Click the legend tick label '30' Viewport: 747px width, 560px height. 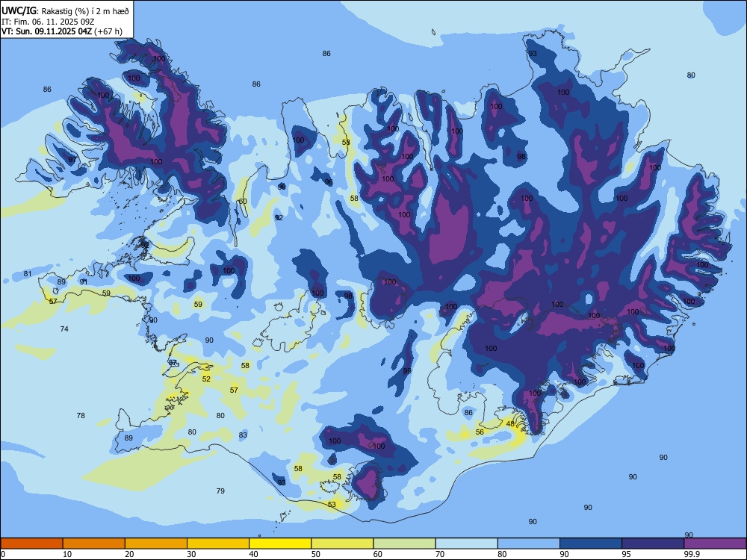pos(191,554)
